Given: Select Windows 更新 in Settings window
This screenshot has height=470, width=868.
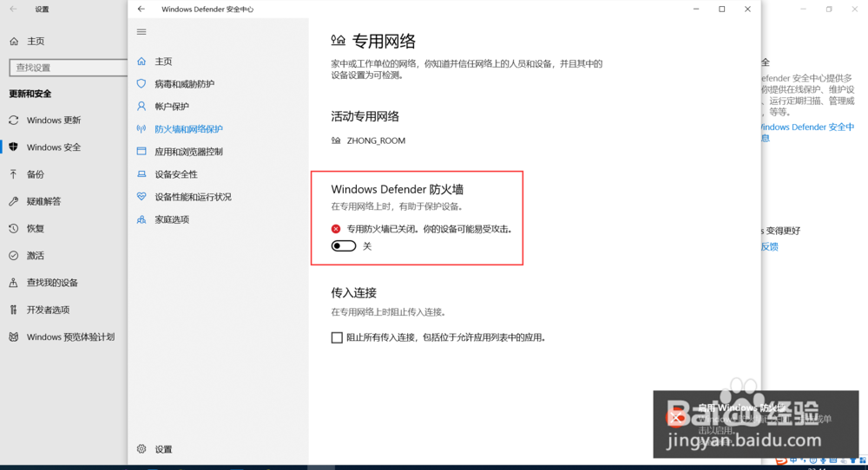Looking at the screenshot, I should point(54,120).
